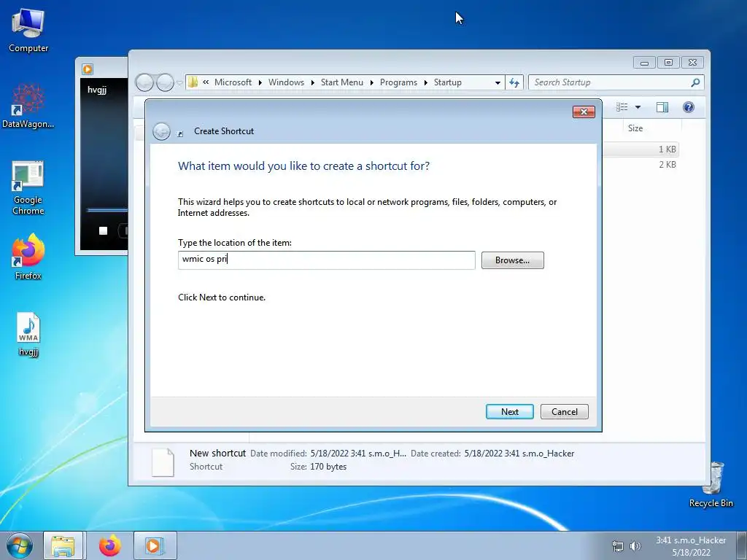747x560 pixels.
Task: Select the Windows breadcrumb in the address bar
Action: pos(286,82)
